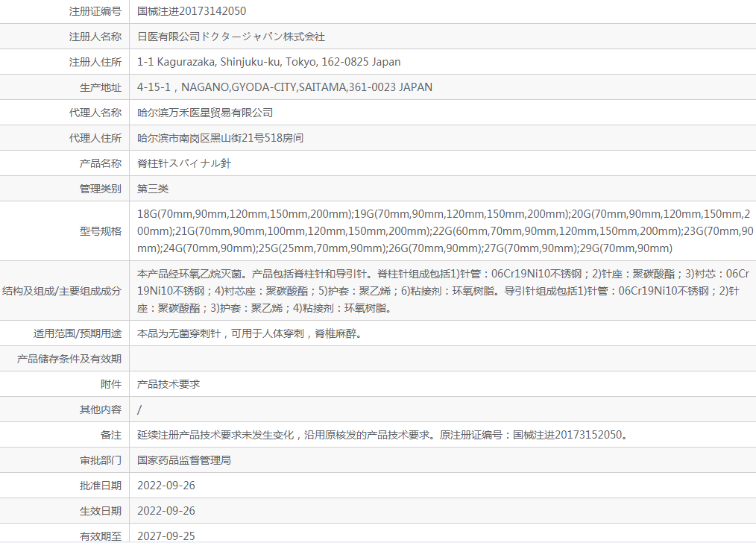Click the 18G model specification text

coord(445,231)
